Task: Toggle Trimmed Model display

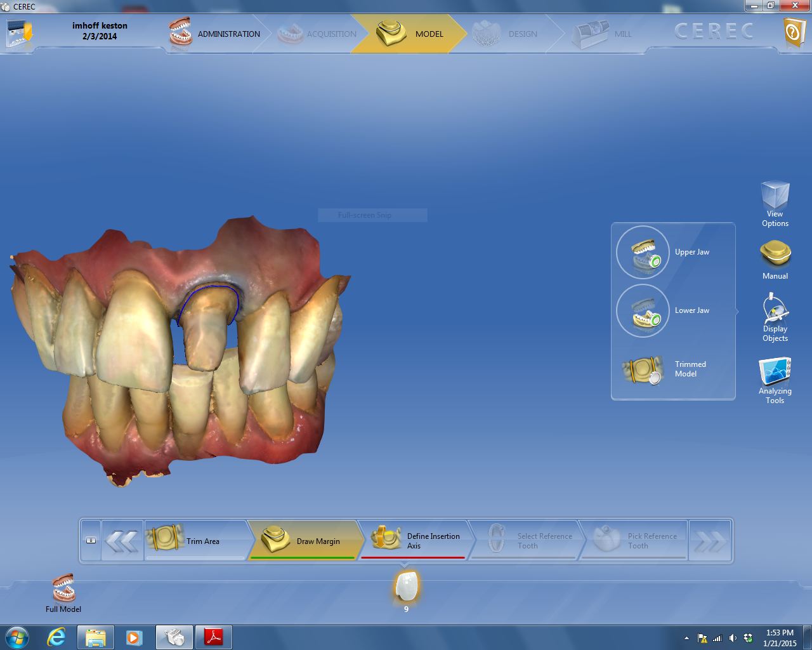Action: pyautogui.click(x=643, y=369)
